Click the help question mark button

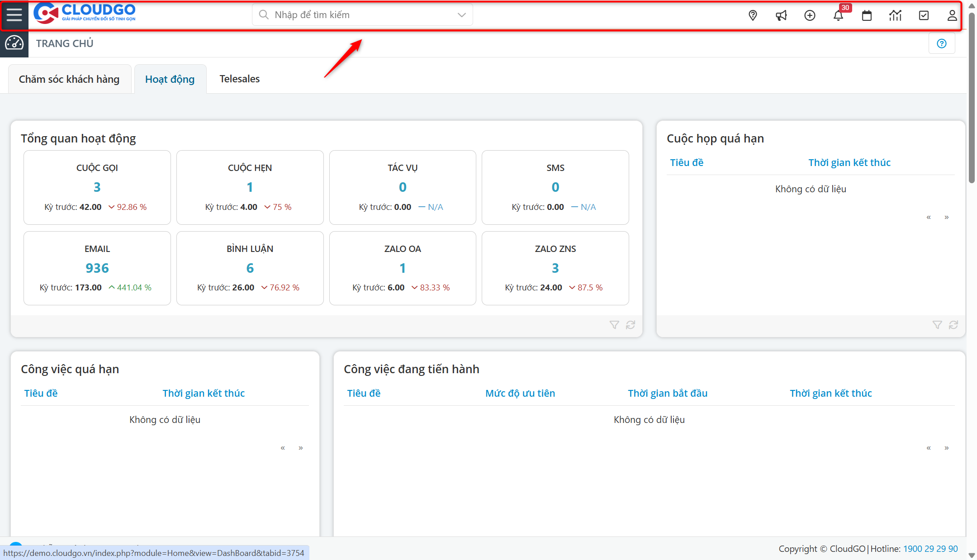[942, 43]
